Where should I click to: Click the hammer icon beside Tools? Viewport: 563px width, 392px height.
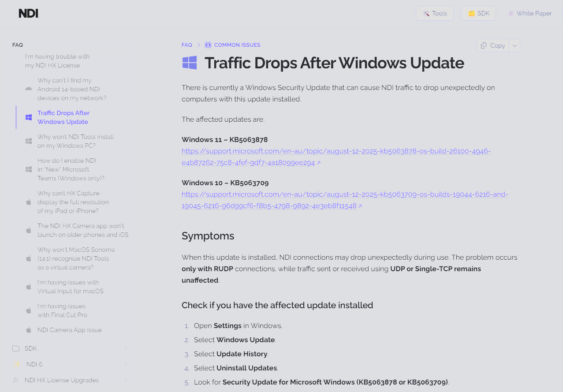tap(426, 13)
